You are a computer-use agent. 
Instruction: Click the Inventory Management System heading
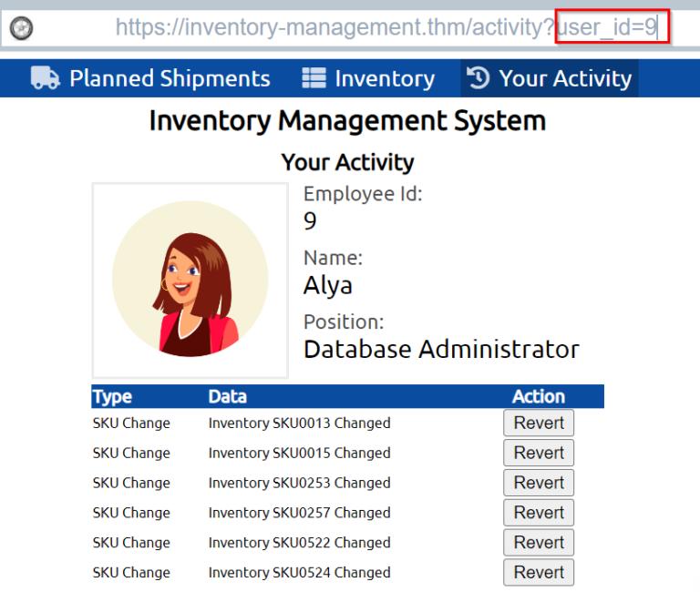pyautogui.click(x=347, y=120)
